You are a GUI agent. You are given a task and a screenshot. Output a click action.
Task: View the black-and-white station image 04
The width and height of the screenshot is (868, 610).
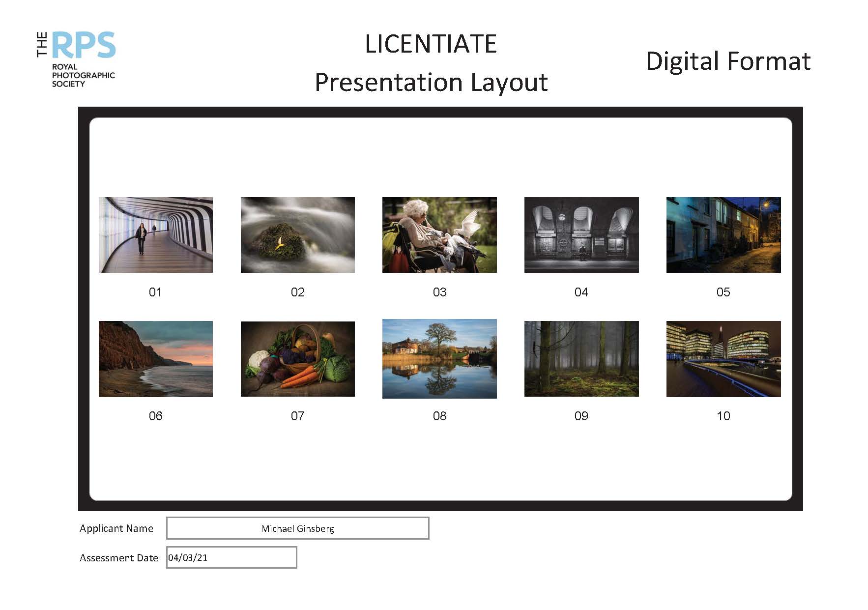(x=581, y=235)
